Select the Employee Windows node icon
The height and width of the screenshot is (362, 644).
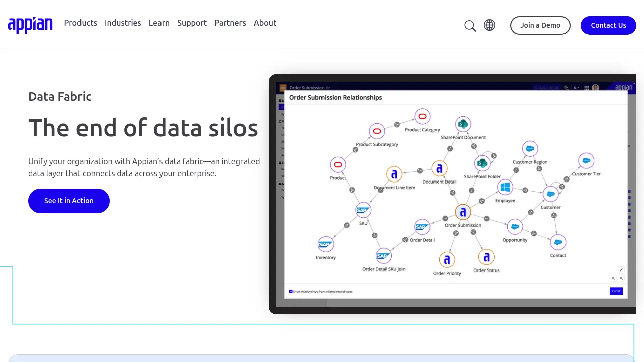(505, 188)
